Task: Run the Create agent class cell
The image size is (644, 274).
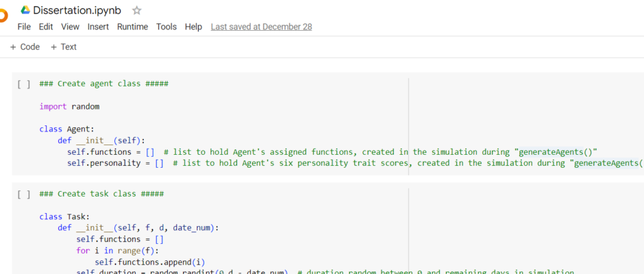Action: 23,84
